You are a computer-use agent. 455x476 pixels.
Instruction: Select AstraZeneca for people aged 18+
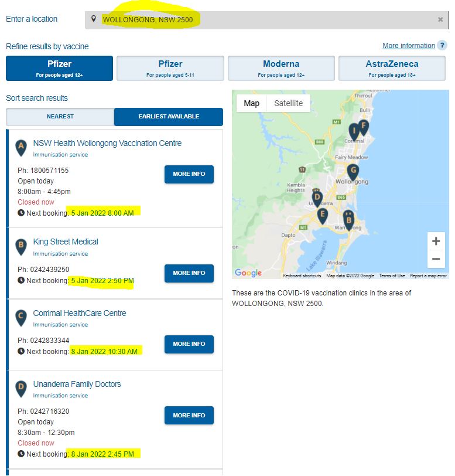[392, 69]
